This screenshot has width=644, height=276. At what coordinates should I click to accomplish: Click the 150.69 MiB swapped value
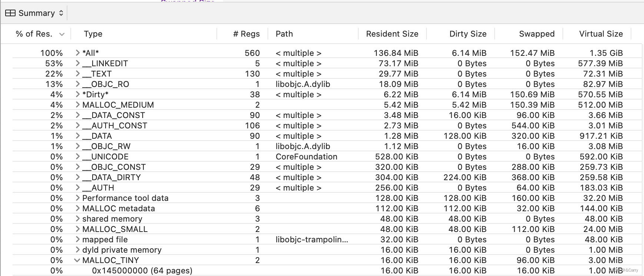tap(532, 94)
